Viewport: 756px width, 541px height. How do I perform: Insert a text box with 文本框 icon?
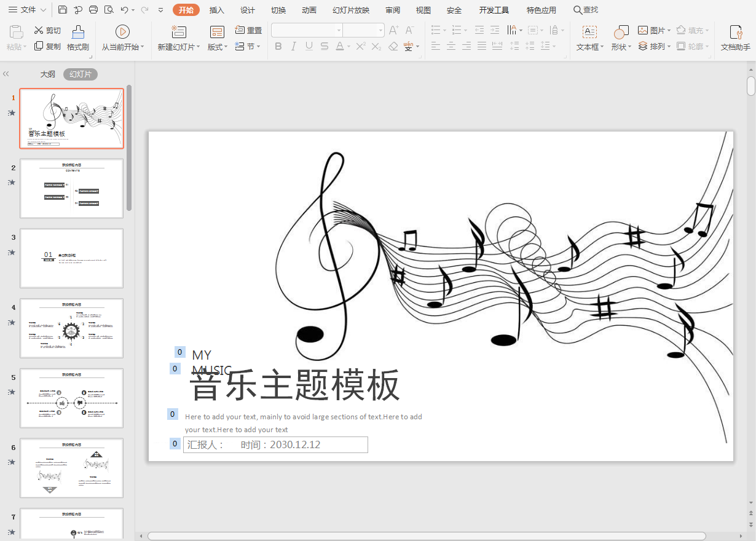click(589, 32)
